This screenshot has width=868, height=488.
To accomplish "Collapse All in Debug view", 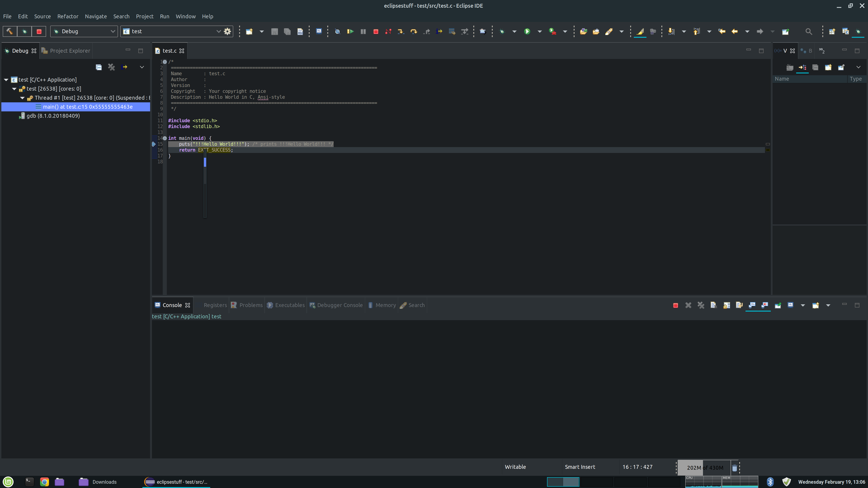I will 99,67.
